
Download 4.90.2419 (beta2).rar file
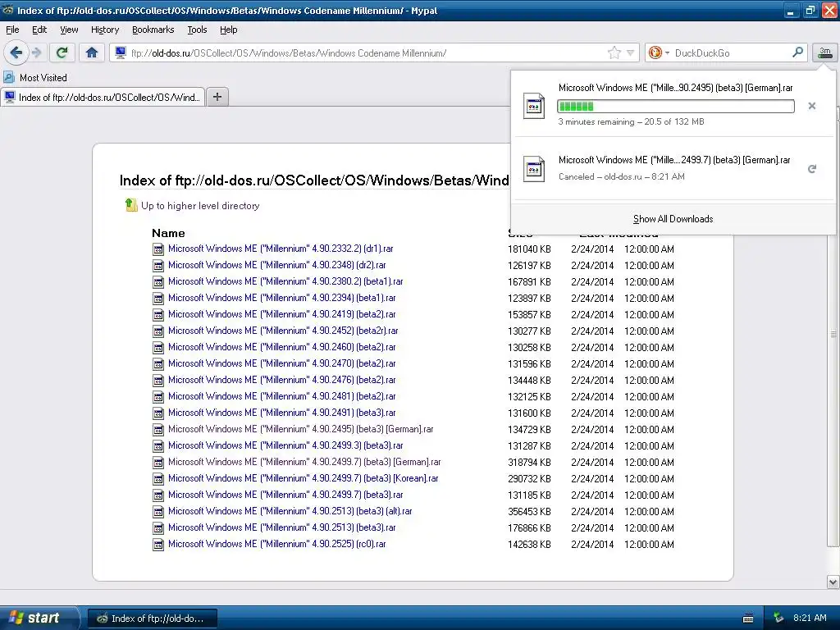click(282, 314)
